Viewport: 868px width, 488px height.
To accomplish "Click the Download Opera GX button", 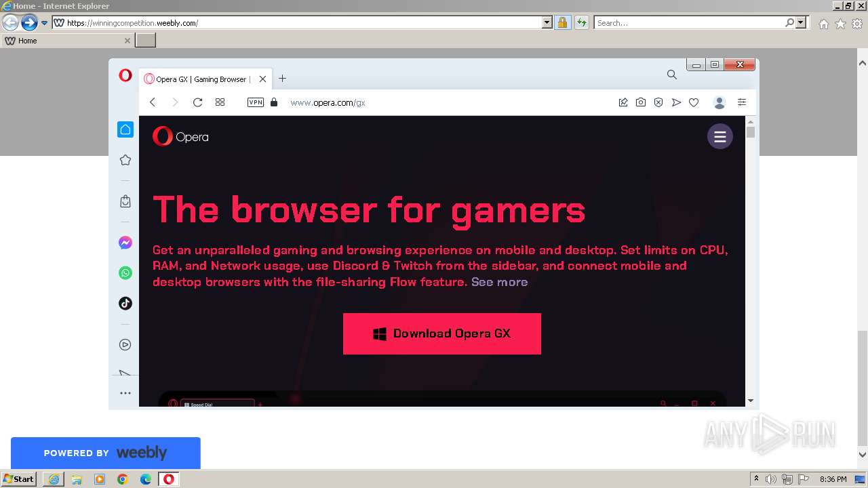I will [442, 333].
